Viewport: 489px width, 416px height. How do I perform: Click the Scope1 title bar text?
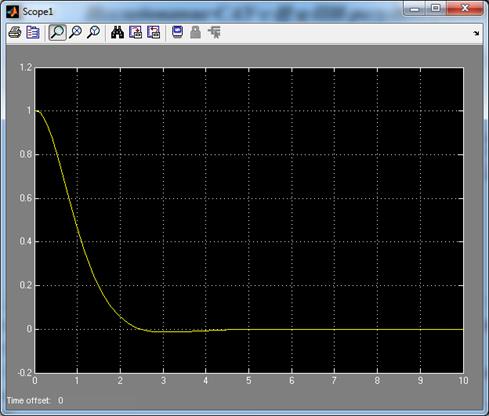(38, 12)
